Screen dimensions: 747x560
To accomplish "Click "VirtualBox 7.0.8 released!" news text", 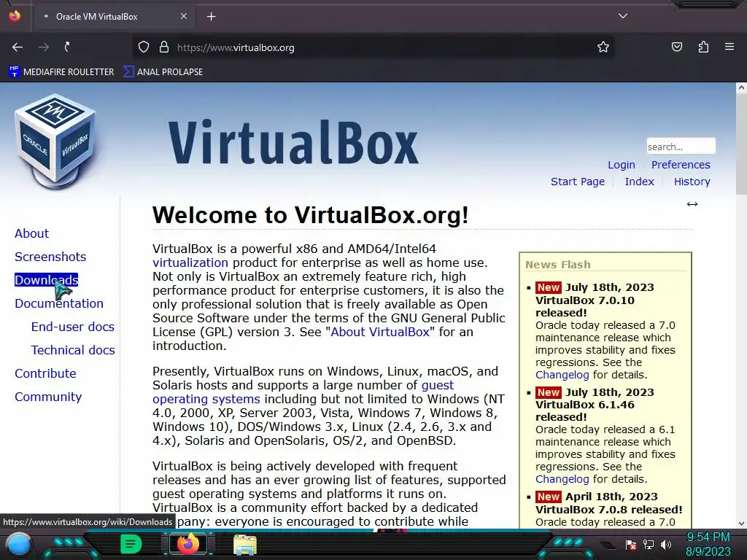I will (609, 510).
